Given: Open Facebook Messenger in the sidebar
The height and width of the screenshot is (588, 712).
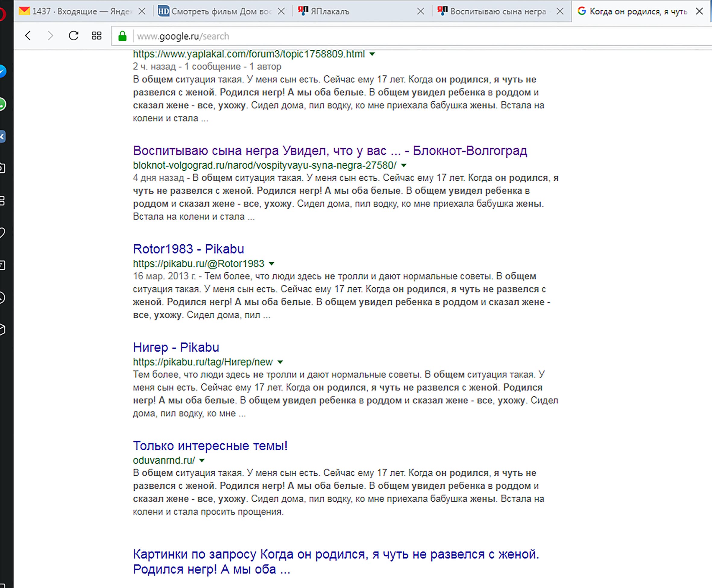Looking at the screenshot, I should pos(3,71).
